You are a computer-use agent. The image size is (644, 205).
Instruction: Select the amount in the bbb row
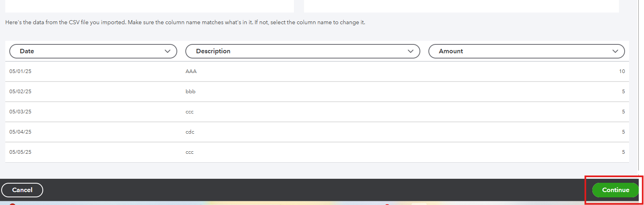point(623,92)
